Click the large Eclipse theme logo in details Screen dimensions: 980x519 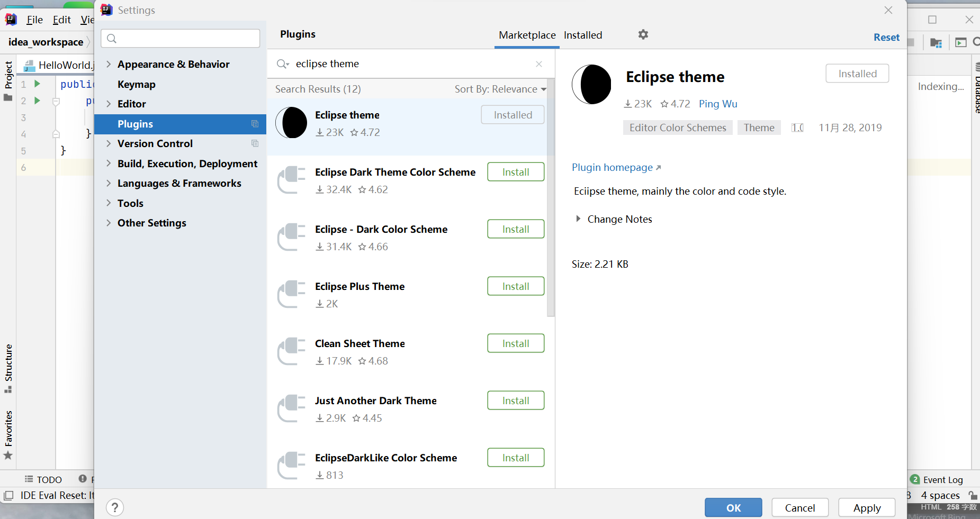click(x=592, y=85)
